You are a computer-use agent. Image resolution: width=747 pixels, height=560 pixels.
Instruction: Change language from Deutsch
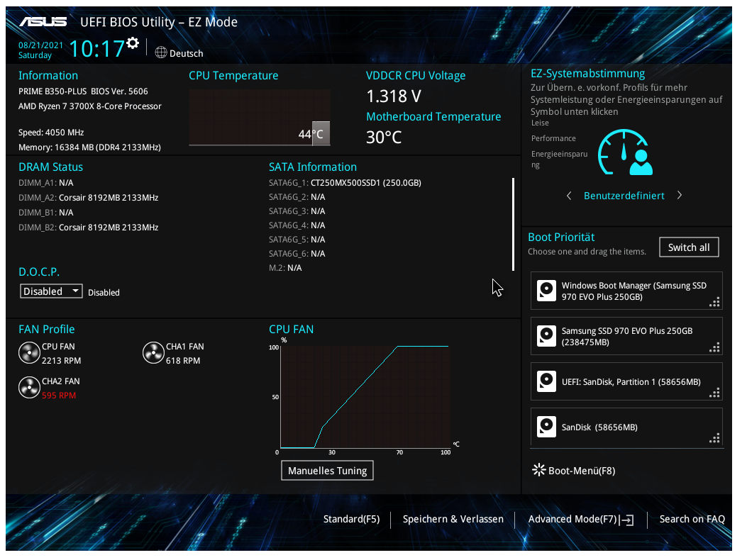coord(187,53)
